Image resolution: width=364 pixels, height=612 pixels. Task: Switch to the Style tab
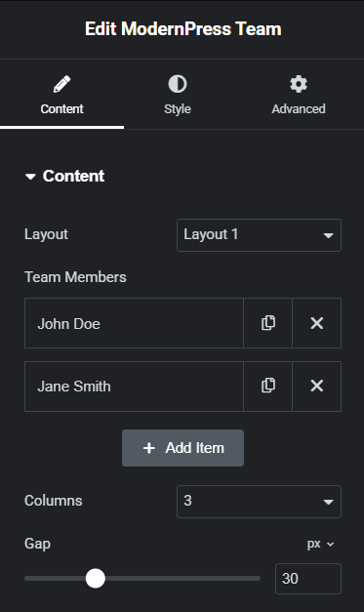click(178, 95)
